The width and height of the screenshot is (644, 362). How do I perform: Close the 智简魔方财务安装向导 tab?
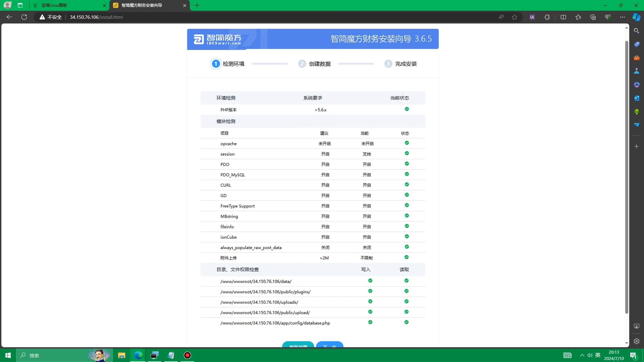[x=185, y=5]
